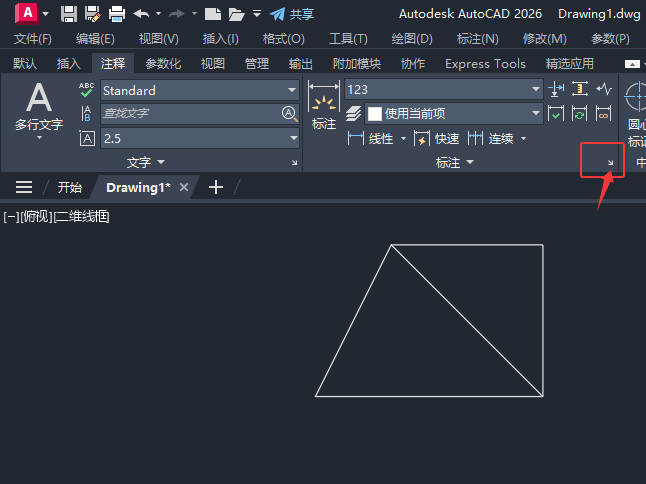This screenshot has height=484, width=646.
Task: Open the 工具(T) menu
Action: (x=348, y=39)
